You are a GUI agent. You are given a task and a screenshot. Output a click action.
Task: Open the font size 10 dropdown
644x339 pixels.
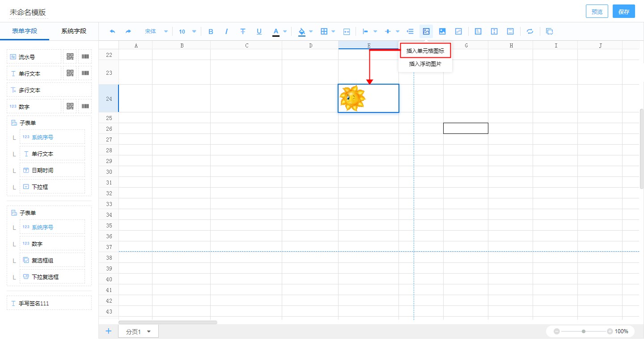coord(187,31)
